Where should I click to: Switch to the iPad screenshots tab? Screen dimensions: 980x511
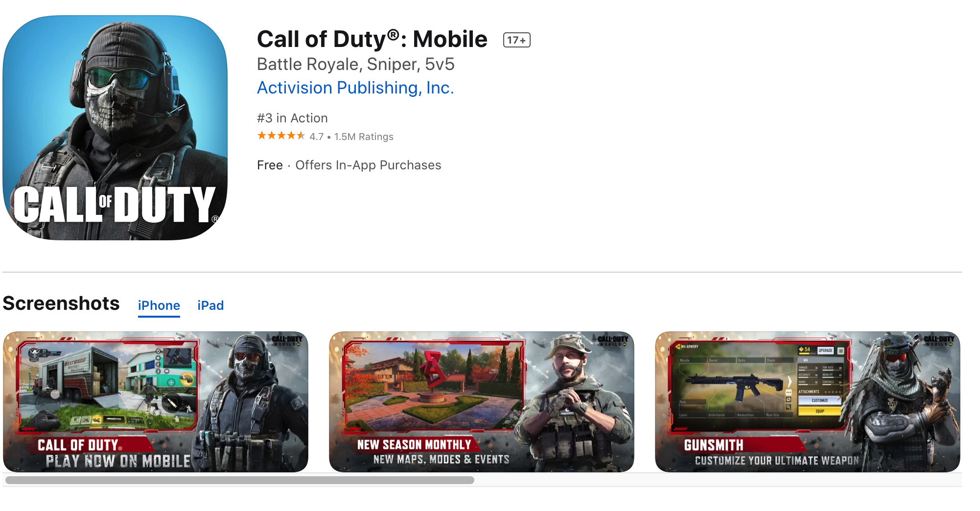(x=210, y=305)
